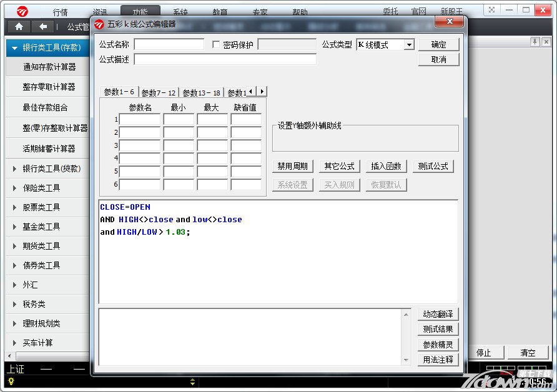The width and height of the screenshot is (557, 392).
Task: Click the output pane scroll down arrow
Action: pyautogui.click(x=406, y=360)
